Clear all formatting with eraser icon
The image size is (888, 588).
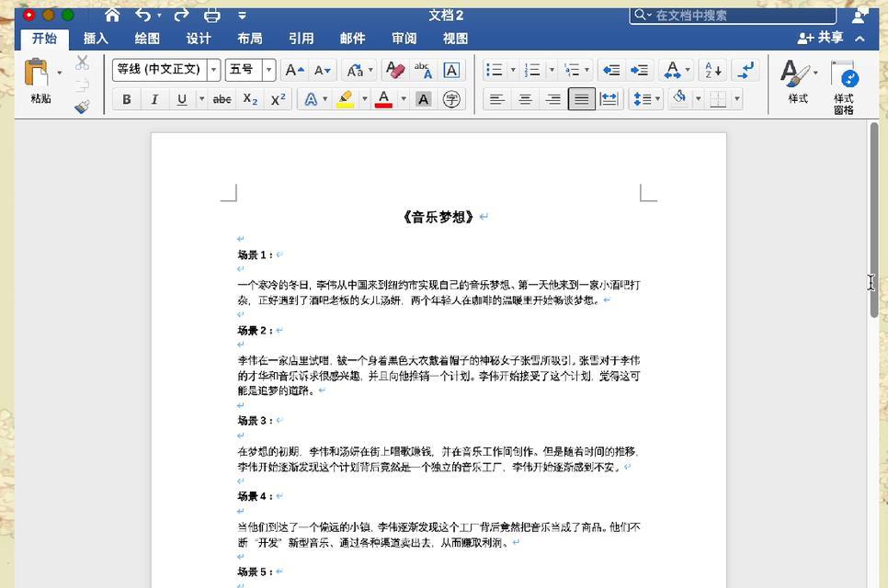point(394,70)
